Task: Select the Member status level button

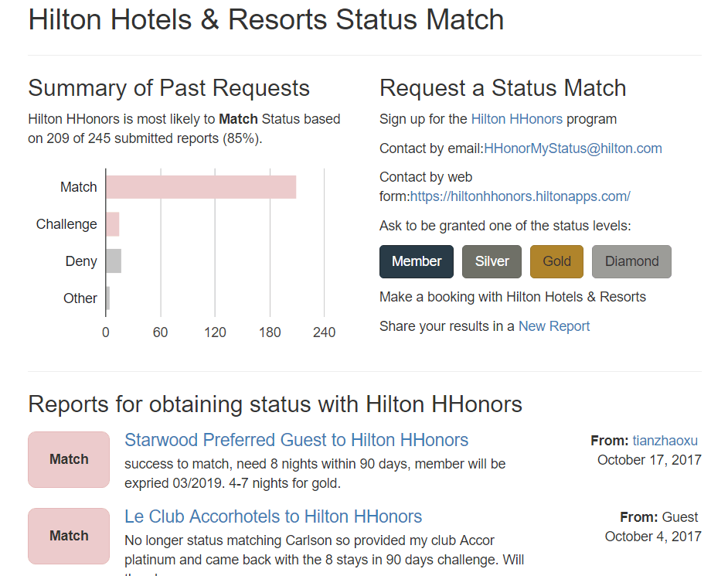Action: tap(417, 261)
